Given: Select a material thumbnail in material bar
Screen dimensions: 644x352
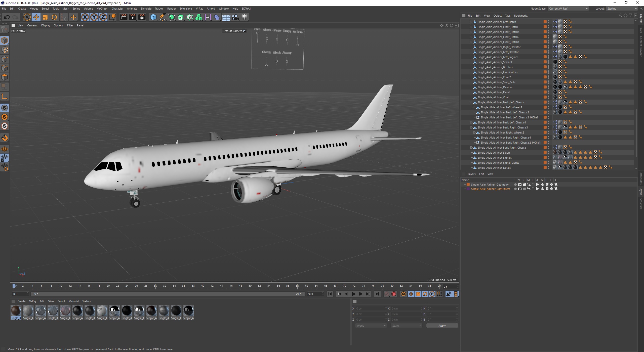Looking at the screenshot, I should coord(16,310).
